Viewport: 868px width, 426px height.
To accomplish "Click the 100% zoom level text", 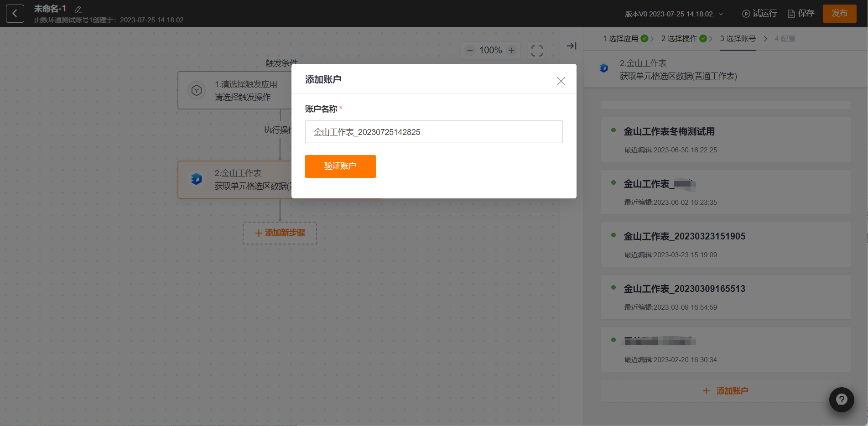I will pyautogui.click(x=491, y=50).
